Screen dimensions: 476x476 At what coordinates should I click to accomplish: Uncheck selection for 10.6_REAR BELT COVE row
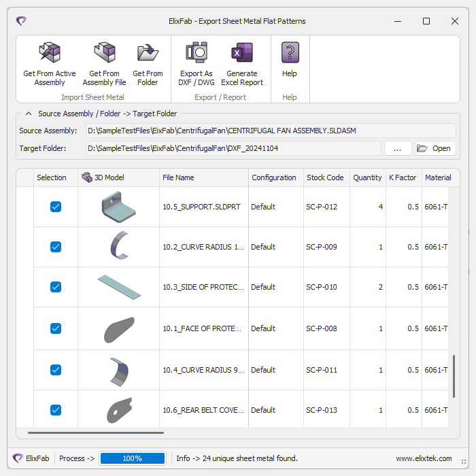[x=56, y=410]
